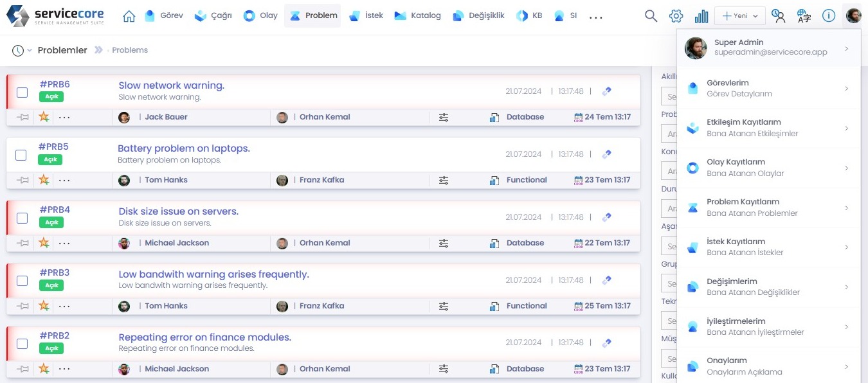Check the PRB2 Repeating error checkbox
868x383 pixels.
click(x=22, y=344)
